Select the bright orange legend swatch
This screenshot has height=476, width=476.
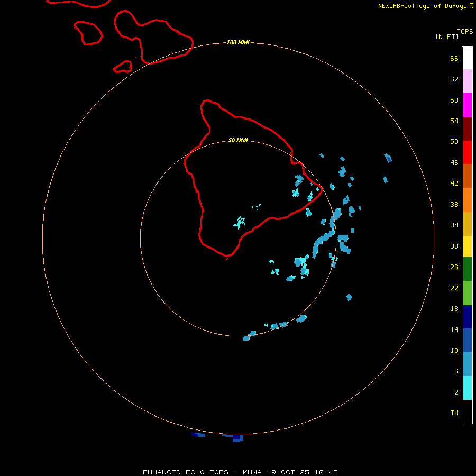(x=467, y=200)
